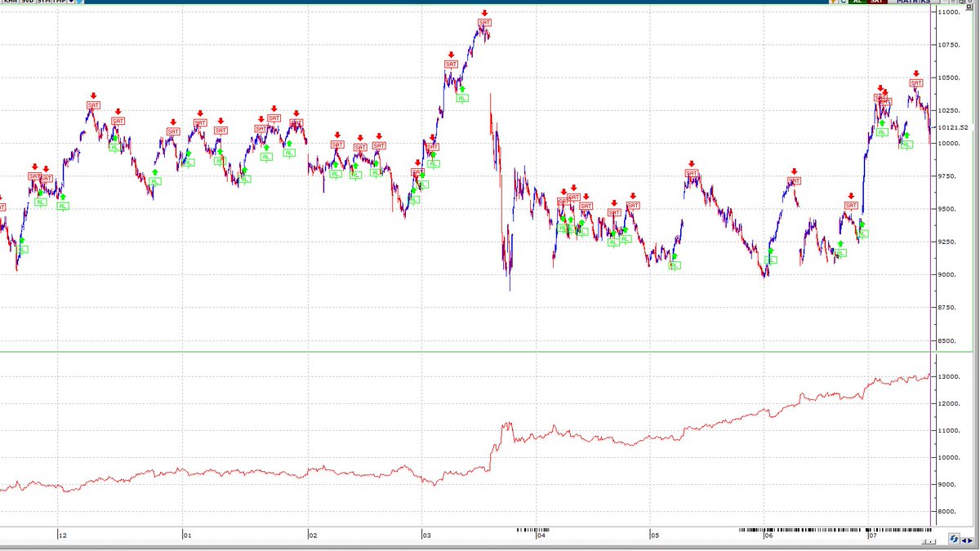Screen dimensions: 980x551
Task: Select the lone SAT signal in mid-May
Action: tap(693, 173)
